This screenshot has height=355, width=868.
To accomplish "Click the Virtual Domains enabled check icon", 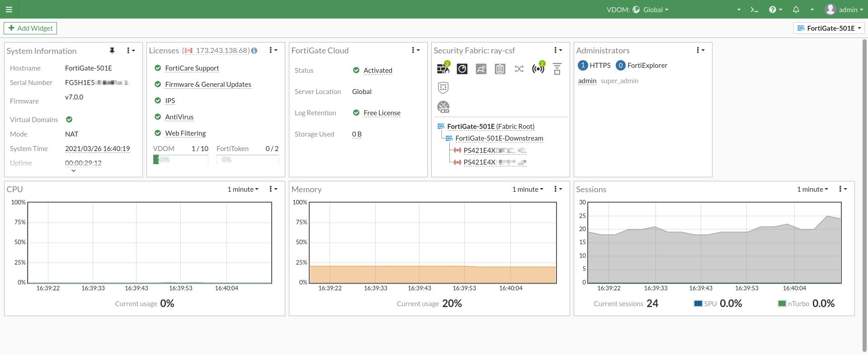I will click(69, 119).
